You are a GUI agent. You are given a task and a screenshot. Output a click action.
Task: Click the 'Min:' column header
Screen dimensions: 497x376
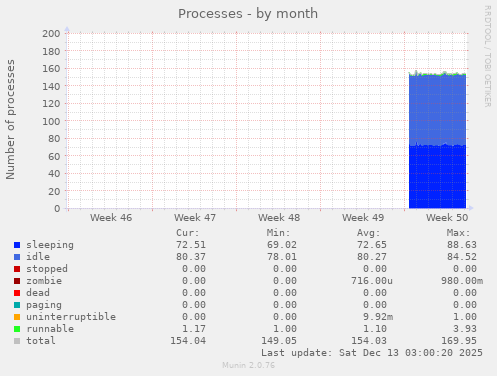pyautogui.click(x=278, y=233)
